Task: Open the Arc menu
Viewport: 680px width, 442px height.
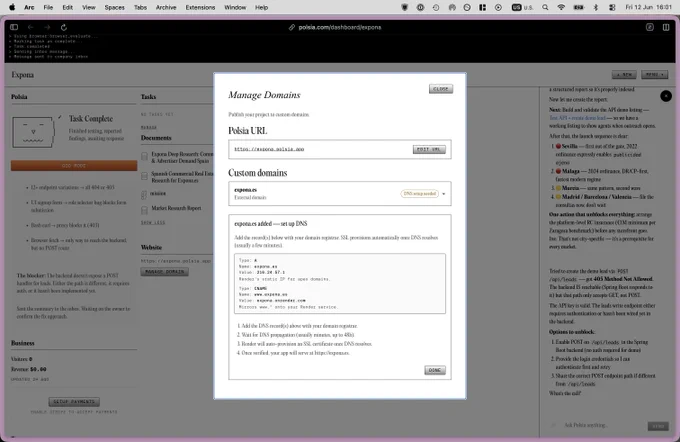Action: (29, 7)
